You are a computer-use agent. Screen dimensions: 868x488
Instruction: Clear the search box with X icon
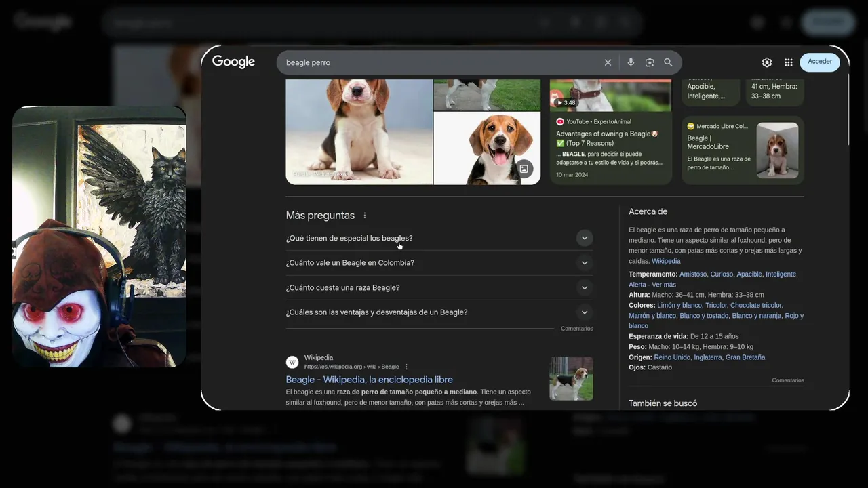coord(608,62)
